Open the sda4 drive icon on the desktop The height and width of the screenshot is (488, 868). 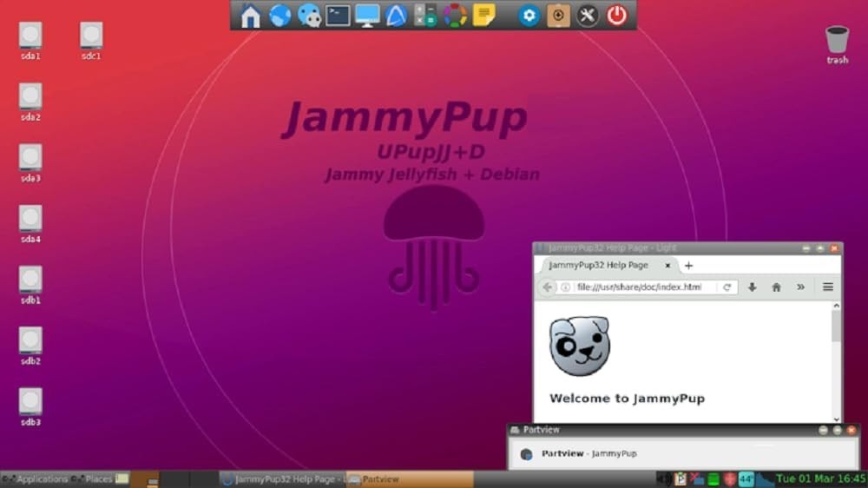click(x=30, y=218)
